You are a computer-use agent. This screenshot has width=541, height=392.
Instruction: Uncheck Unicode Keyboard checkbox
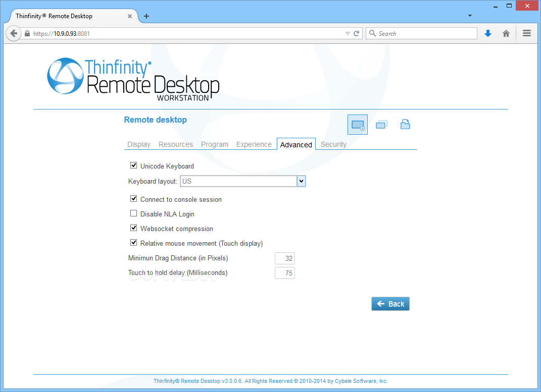coord(133,165)
